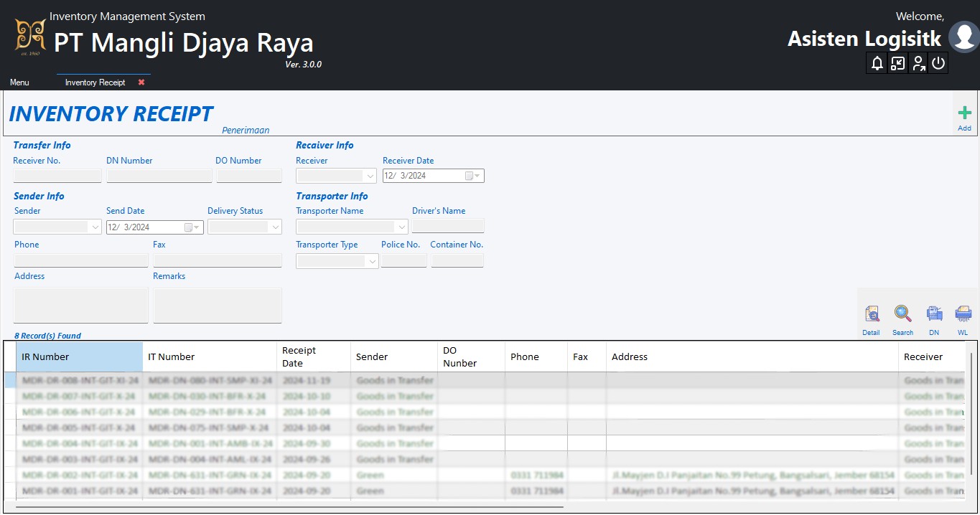Image resolution: width=980 pixels, height=515 pixels.
Task: Click IT number MDR-DN-001-INT-AMB-IX-24
Action: click(x=210, y=443)
